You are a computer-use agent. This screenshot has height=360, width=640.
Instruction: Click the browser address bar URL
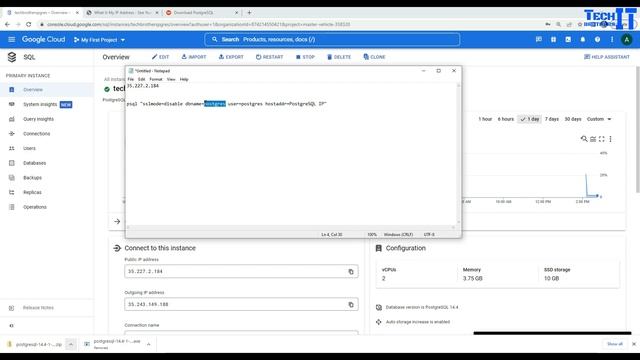click(x=198, y=24)
